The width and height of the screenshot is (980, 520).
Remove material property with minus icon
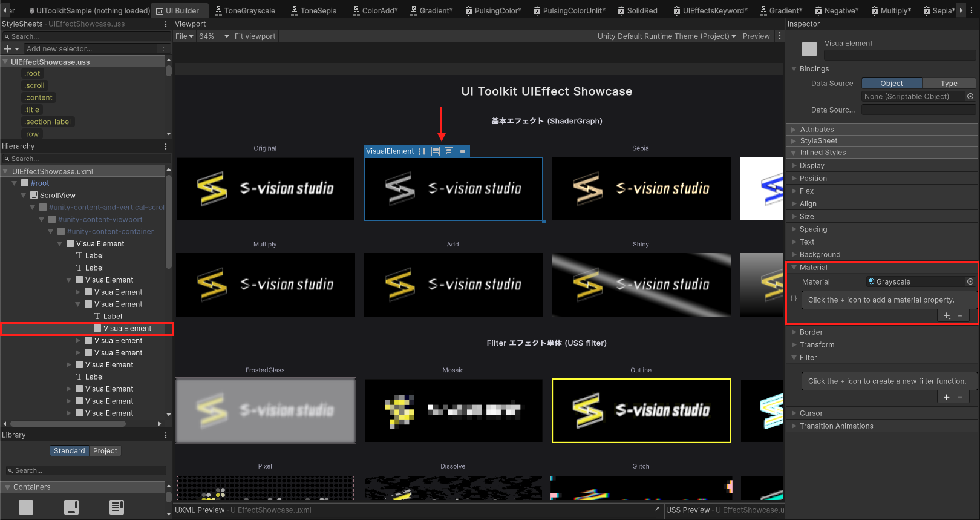(960, 316)
